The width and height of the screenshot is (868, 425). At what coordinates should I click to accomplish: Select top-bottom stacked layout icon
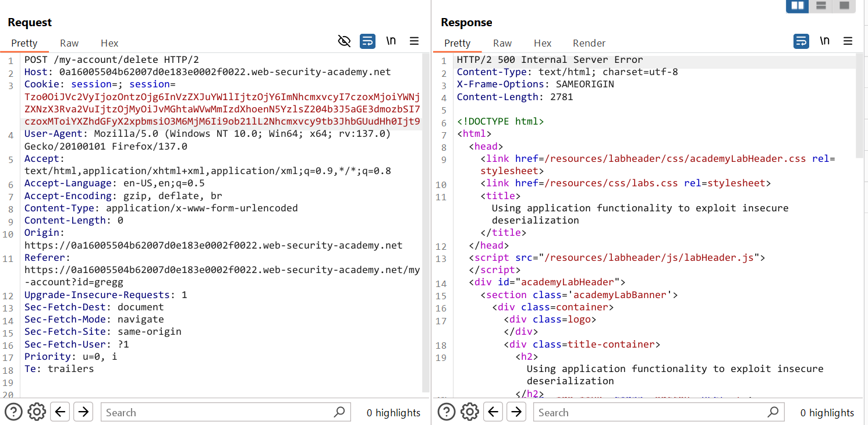tap(821, 6)
